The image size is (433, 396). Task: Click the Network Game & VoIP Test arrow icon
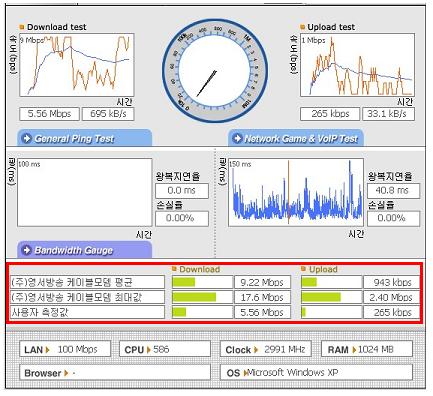point(237,138)
